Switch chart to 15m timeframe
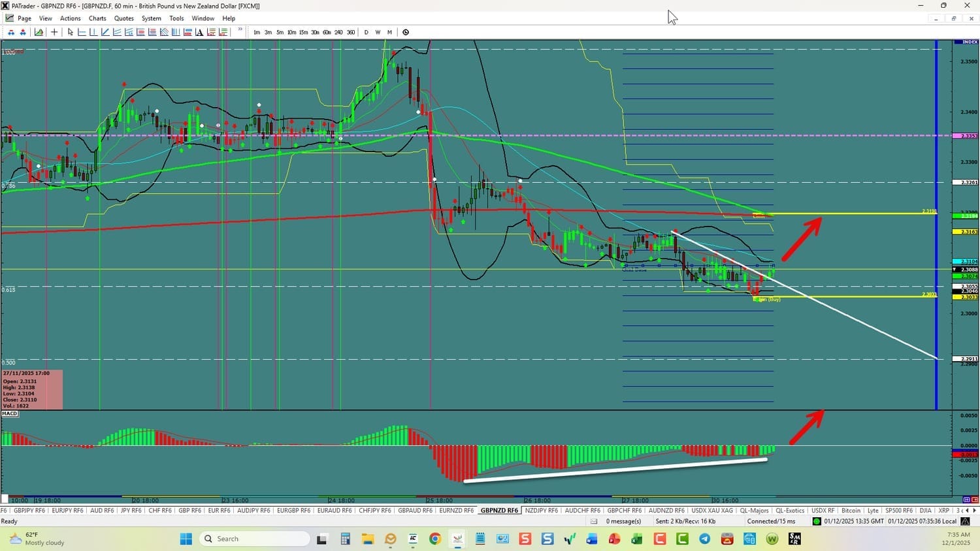Image resolution: width=980 pixels, height=551 pixels. [303, 32]
